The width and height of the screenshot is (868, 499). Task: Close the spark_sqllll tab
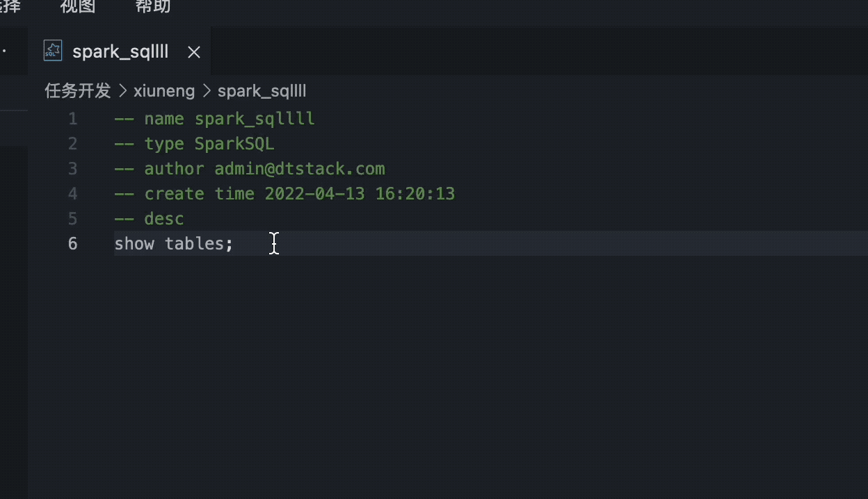(193, 51)
